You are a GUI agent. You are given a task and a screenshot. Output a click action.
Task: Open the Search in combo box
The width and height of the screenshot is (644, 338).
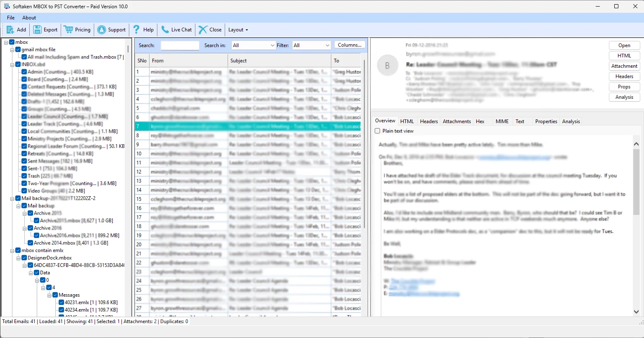click(253, 45)
